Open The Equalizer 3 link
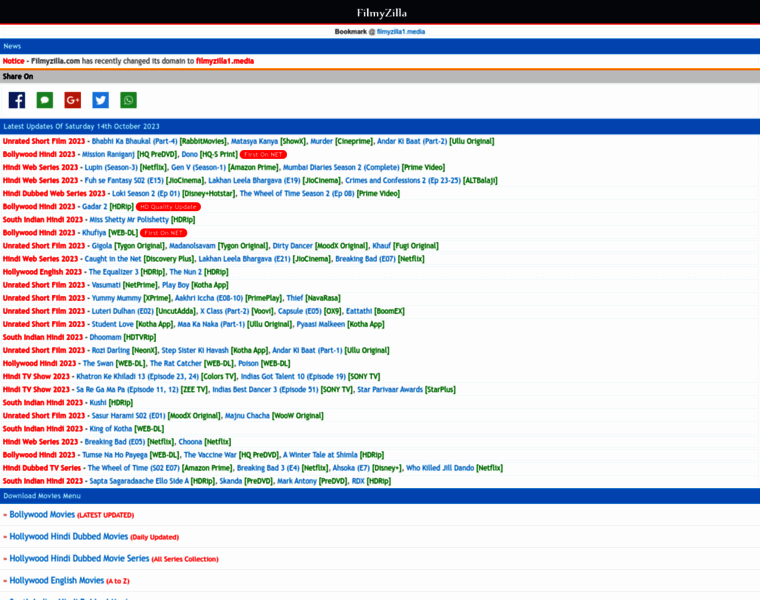 pos(113,272)
